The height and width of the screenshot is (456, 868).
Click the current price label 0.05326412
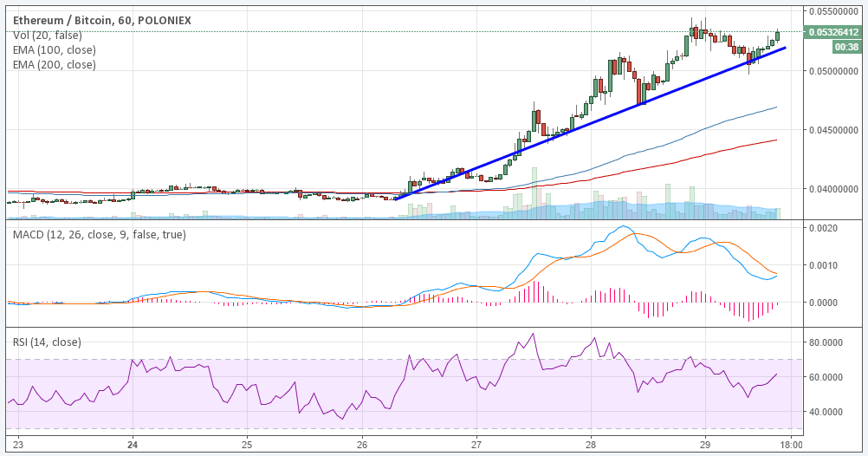click(832, 32)
